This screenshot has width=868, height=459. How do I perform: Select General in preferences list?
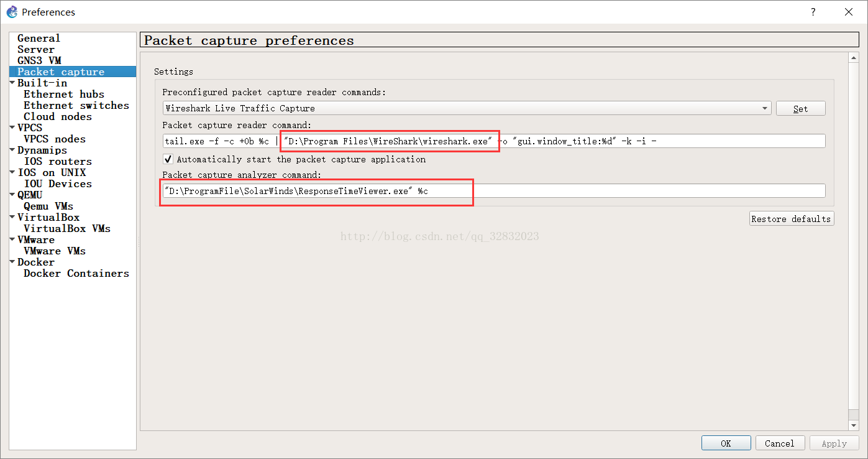pos(39,39)
